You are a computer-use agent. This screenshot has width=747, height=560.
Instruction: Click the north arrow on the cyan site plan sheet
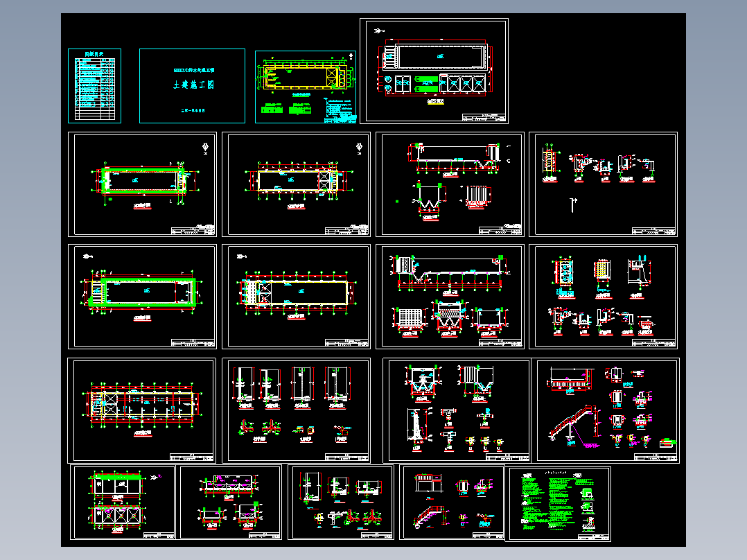[x=351, y=57]
